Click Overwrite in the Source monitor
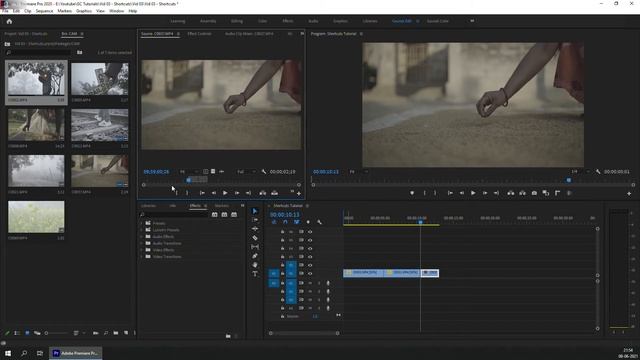Viewport: 640px width, 360px height. point(275,193)
